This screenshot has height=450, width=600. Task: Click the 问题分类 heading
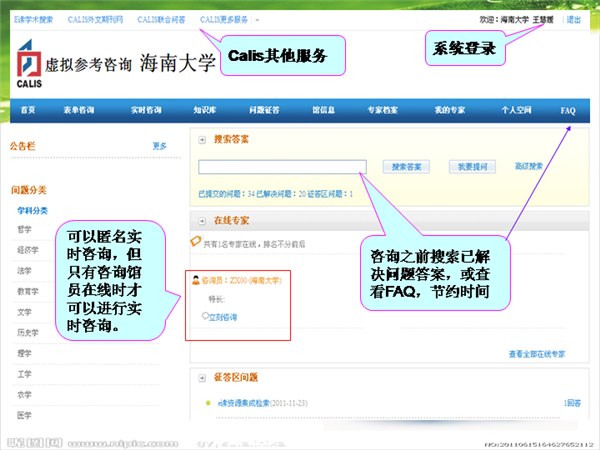(29, 190)
